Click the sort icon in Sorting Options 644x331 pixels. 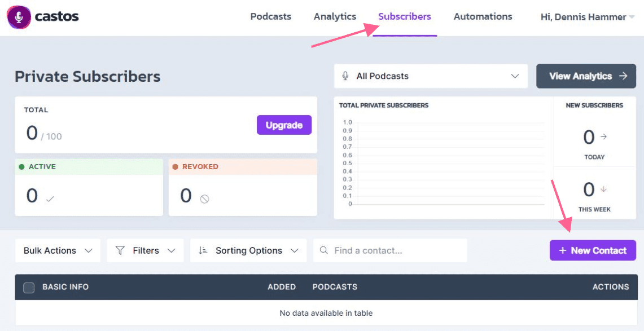click(x=203, y=250)
